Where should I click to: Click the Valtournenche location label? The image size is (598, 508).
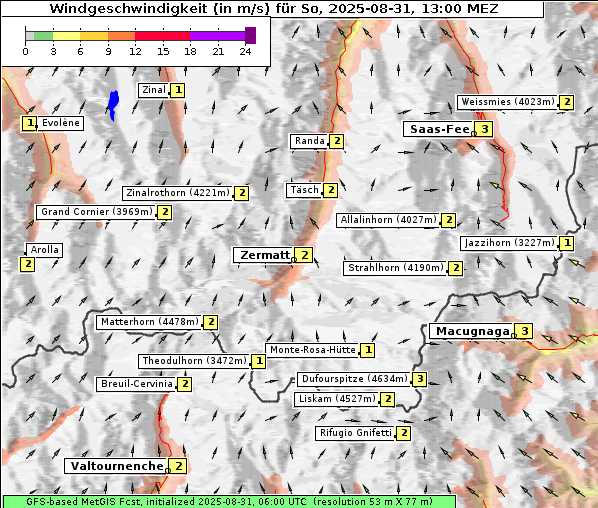(x=117, y=466)
